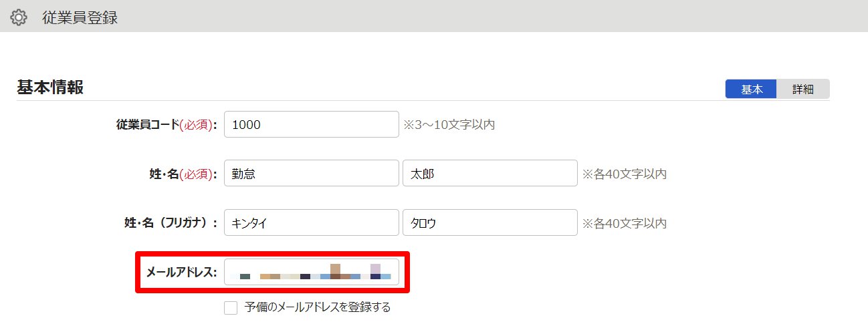
Task: Click the ※各40文字以内 hint beside 太郎
Action: click(x=625, y=174)
